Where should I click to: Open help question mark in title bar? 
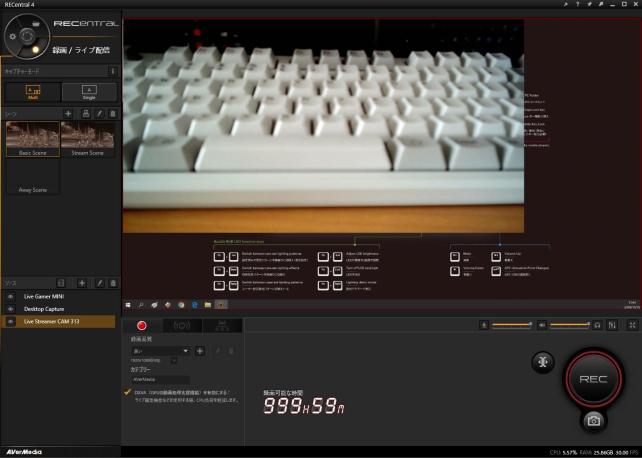577,4
